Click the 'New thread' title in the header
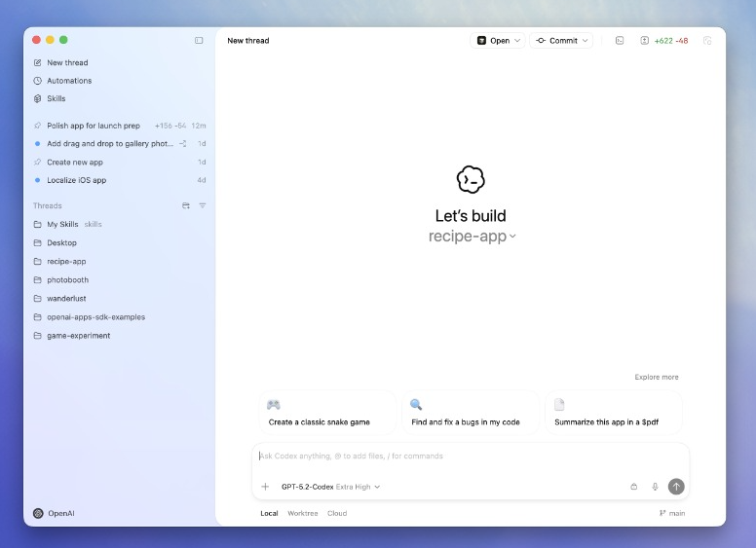This screenshot has height=548, width=756. [248, 41]
